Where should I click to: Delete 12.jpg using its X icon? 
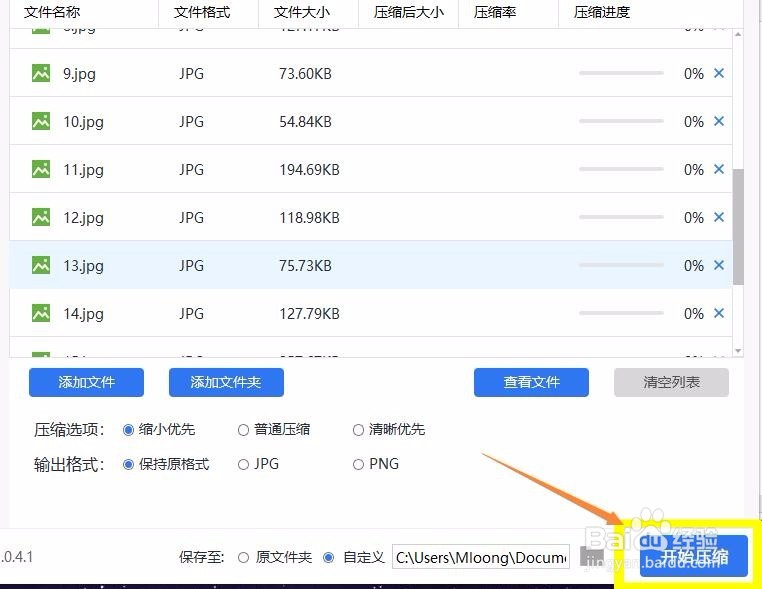click(719, 217)
